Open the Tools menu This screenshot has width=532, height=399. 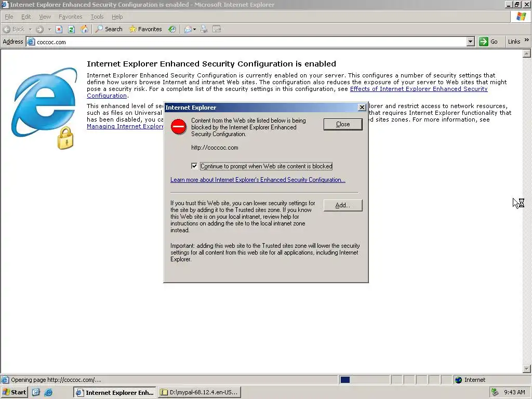pos(97,17)
